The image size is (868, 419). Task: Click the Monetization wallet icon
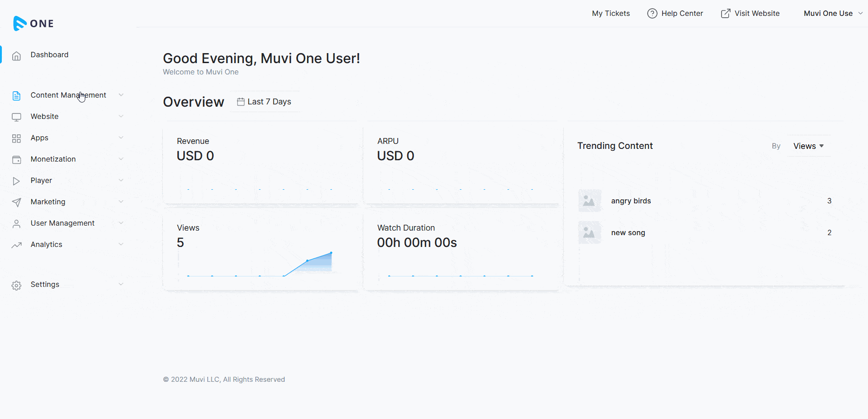tap(16, 160)
